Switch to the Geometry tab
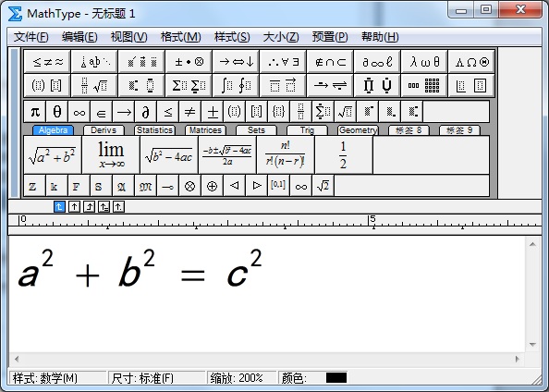Screen dimensions: 549x392 (x=358, y=130)
